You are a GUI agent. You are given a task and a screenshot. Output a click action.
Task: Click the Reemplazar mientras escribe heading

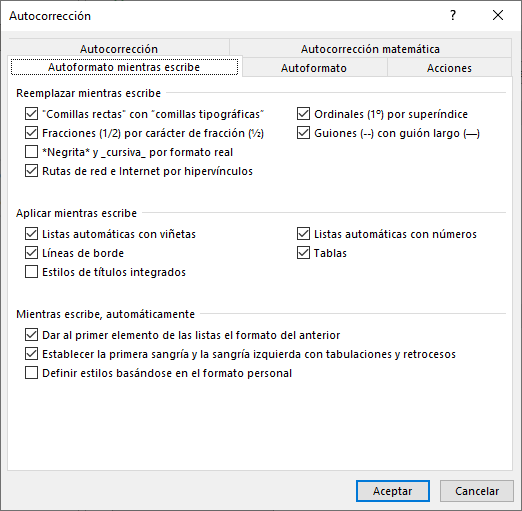click(x=88, y=93)
